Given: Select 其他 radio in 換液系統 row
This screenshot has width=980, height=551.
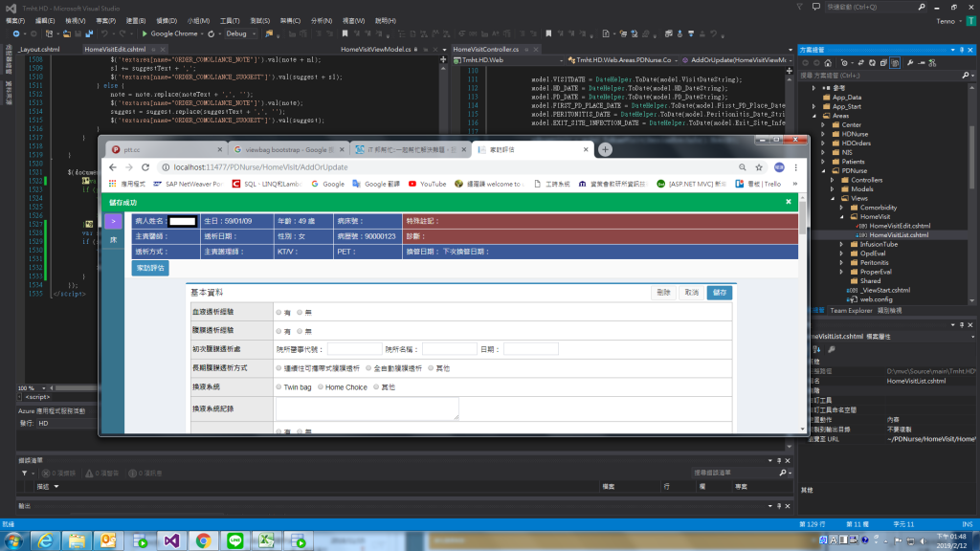Looking at the screenshot, I should click(376, 387).
